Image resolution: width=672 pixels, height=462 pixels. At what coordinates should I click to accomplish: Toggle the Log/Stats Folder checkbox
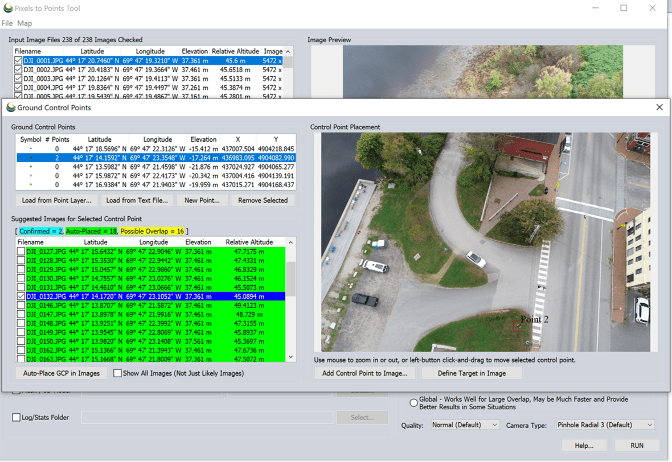(x=16, y=417)
